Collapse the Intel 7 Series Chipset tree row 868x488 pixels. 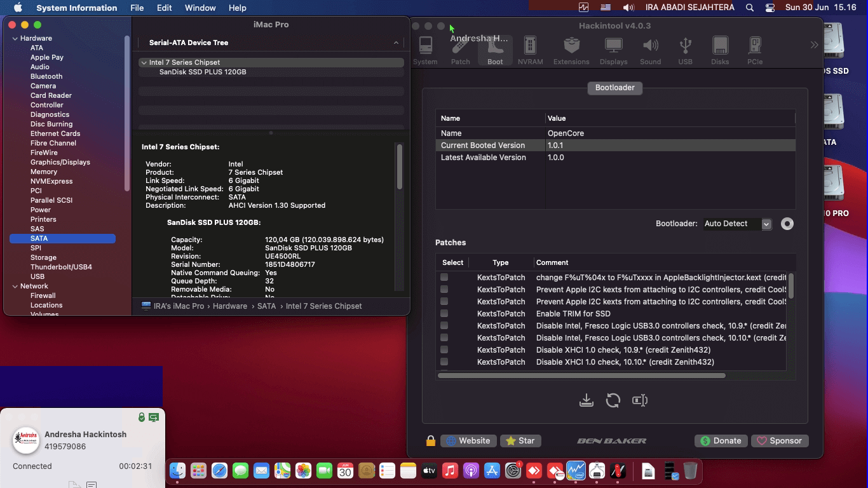tap(144, 62)
